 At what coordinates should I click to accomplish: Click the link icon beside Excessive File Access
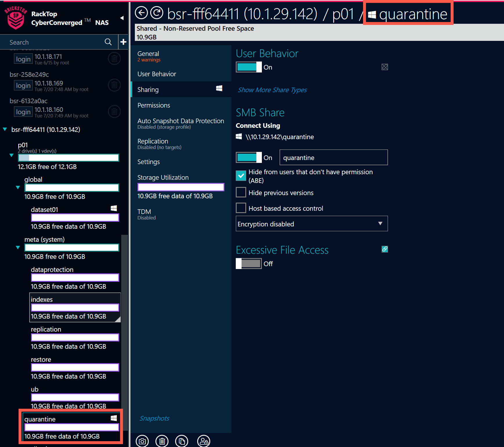click(385, 249)
